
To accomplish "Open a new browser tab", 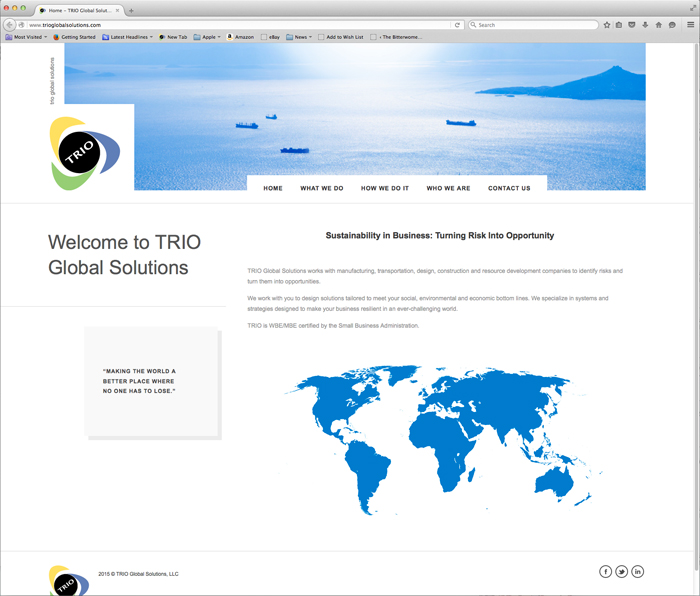I will point(131,10).
